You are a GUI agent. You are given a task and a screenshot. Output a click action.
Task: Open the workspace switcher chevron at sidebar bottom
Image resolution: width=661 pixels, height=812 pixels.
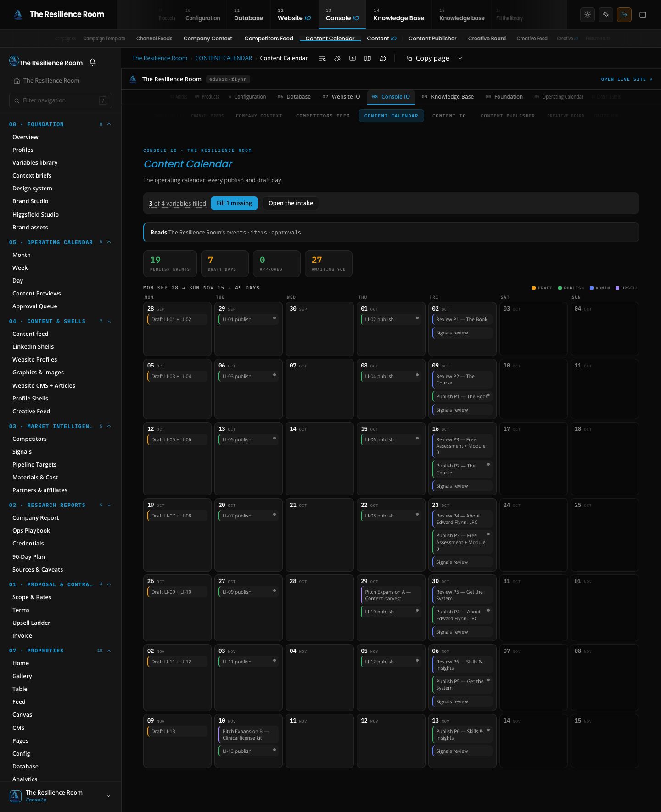point(108,796)
